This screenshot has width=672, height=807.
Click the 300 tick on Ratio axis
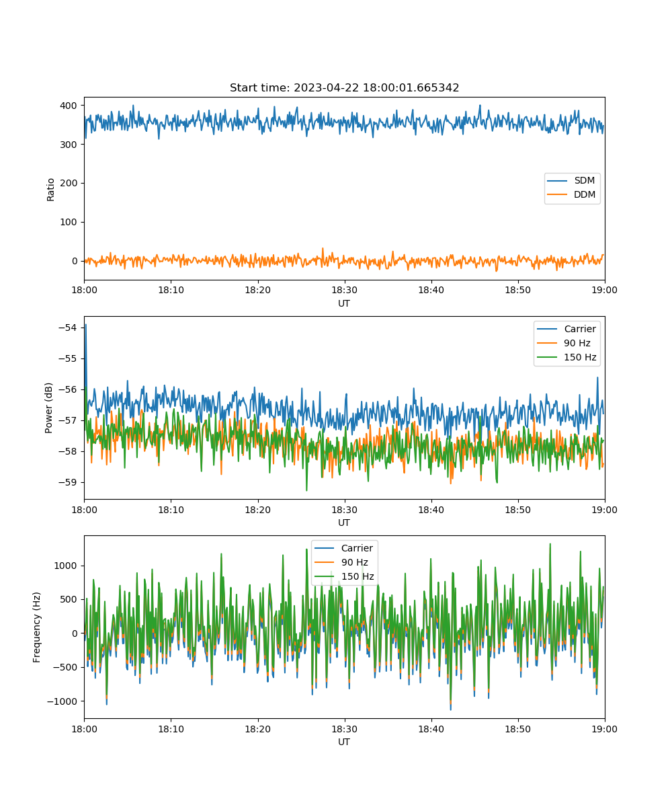pyautogui.click(x=70, y=145)
